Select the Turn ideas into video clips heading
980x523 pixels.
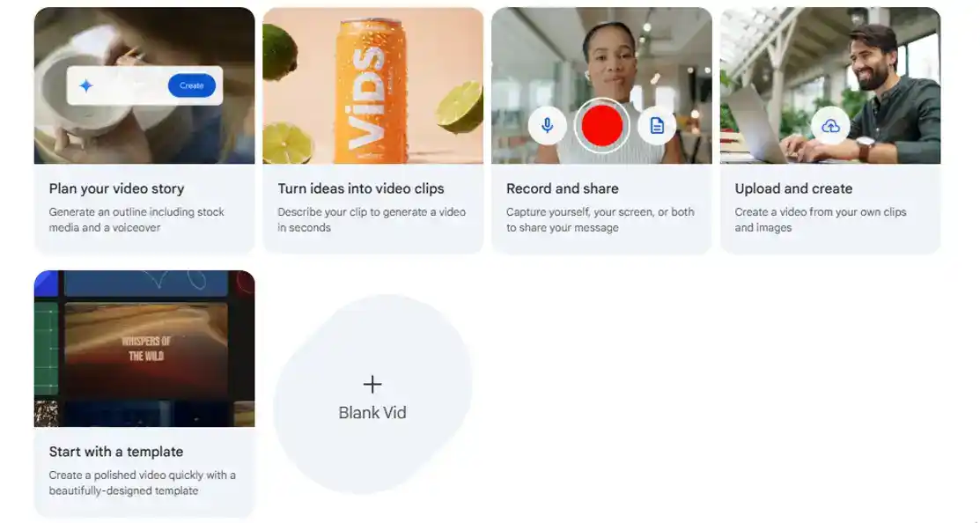coord(361,188)
